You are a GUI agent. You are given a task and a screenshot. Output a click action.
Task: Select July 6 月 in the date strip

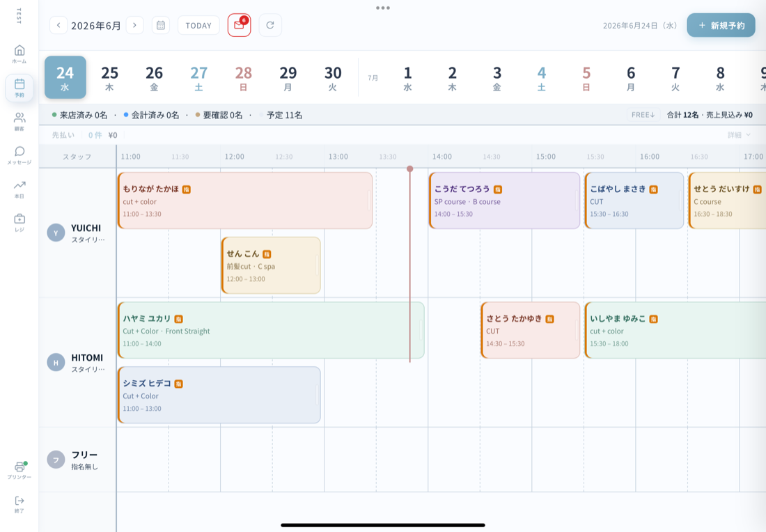631,78
